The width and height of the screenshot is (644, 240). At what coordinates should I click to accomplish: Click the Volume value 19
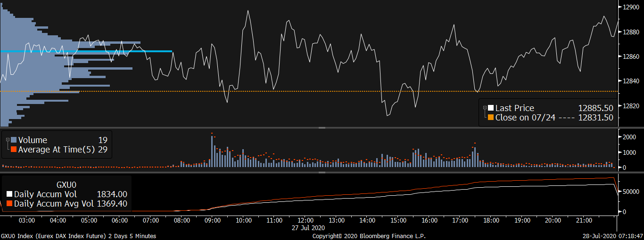pos(103,140)
